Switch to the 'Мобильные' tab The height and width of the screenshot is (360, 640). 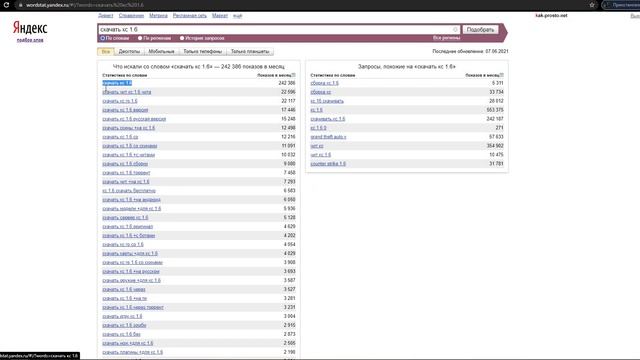161,51
